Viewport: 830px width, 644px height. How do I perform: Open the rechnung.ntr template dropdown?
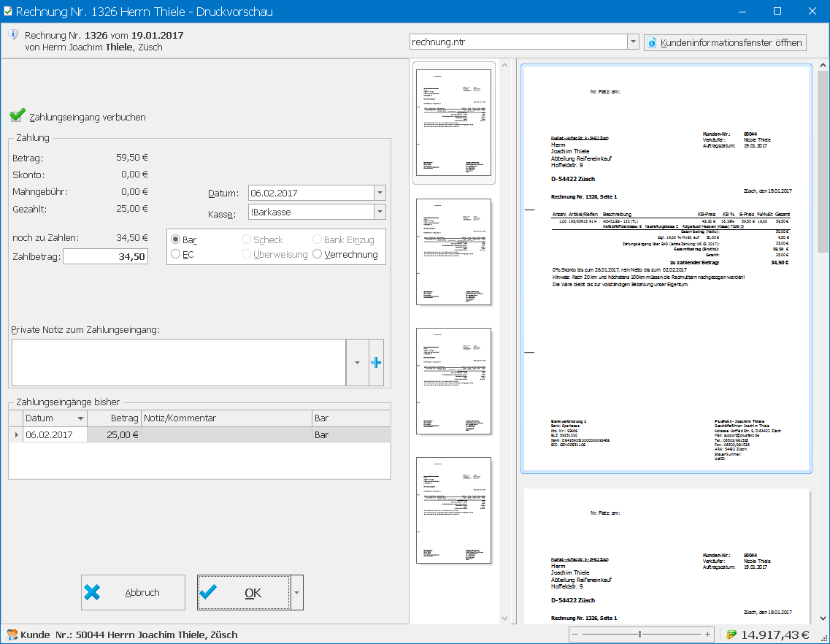(x=633, y=42)
